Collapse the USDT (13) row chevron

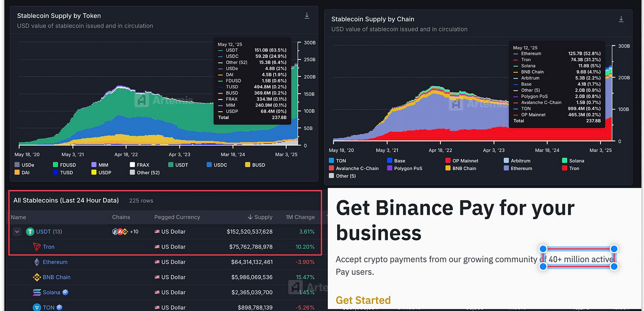coord(17,231)
